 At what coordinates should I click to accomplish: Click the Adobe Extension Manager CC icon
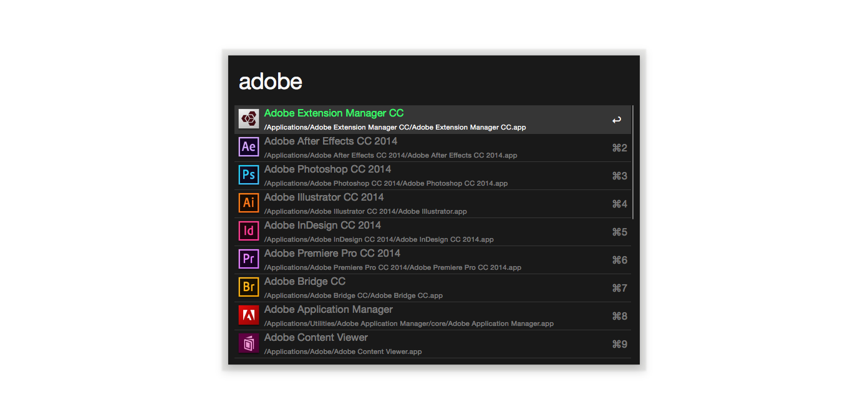coord(249,119)
